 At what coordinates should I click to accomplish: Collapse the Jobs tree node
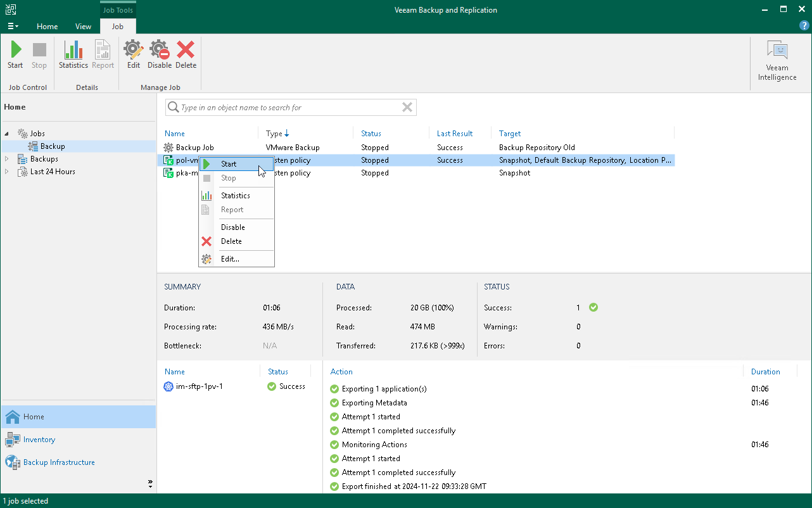click(8, 134)
